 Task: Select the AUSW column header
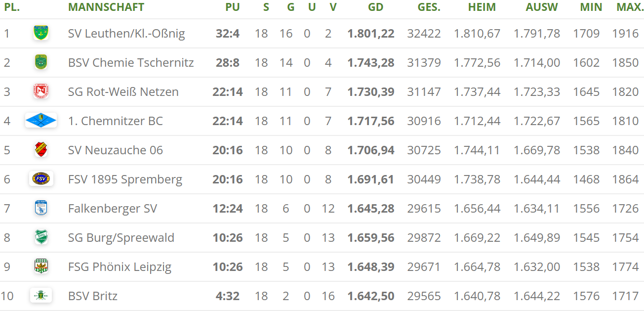coord(542,7)
